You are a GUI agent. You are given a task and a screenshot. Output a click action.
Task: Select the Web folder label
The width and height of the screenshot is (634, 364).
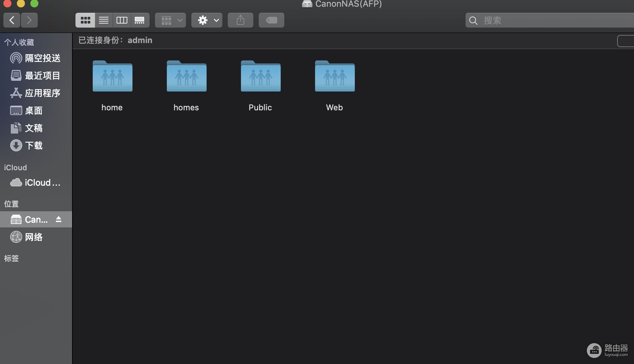click(335, 108)
